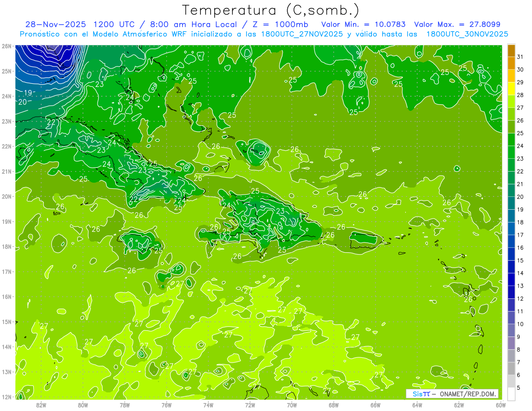Click the 68W longitude axis label

[x=334, y=405]
